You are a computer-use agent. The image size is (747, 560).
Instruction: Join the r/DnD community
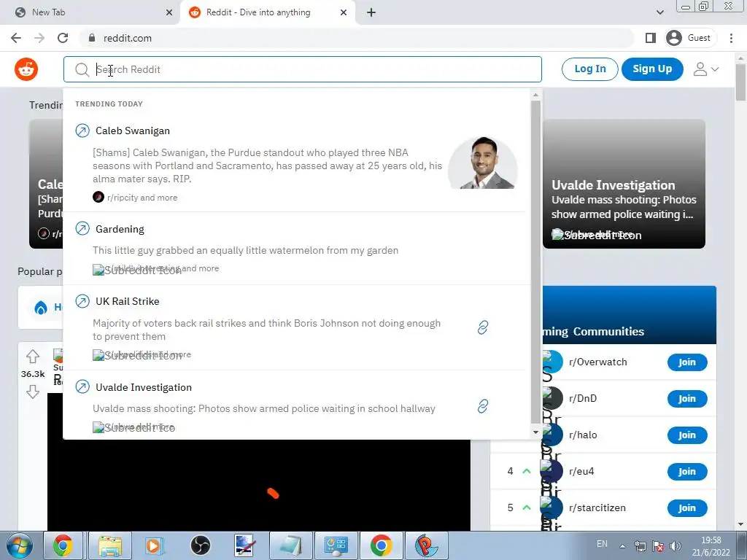(687, 399)
